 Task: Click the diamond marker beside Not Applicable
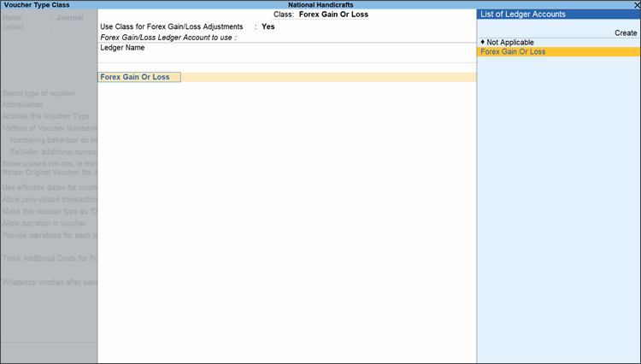pyautogui.click(x=482, y=42)
